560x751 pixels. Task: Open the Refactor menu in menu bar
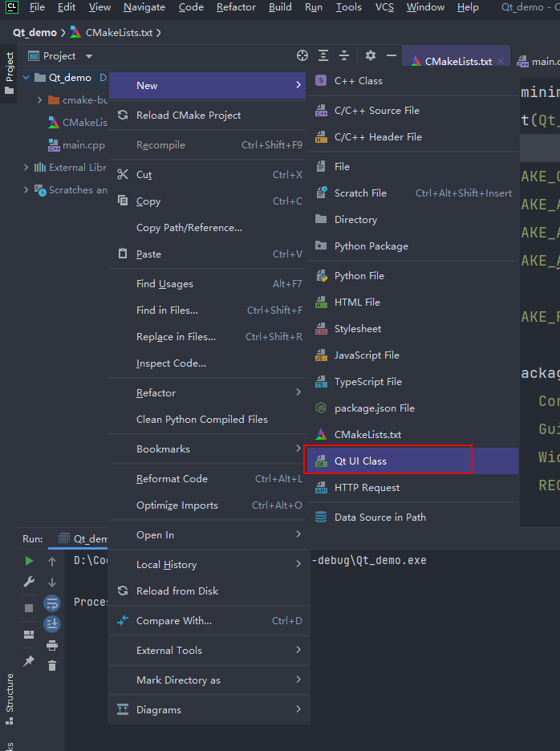coord(236,7)
